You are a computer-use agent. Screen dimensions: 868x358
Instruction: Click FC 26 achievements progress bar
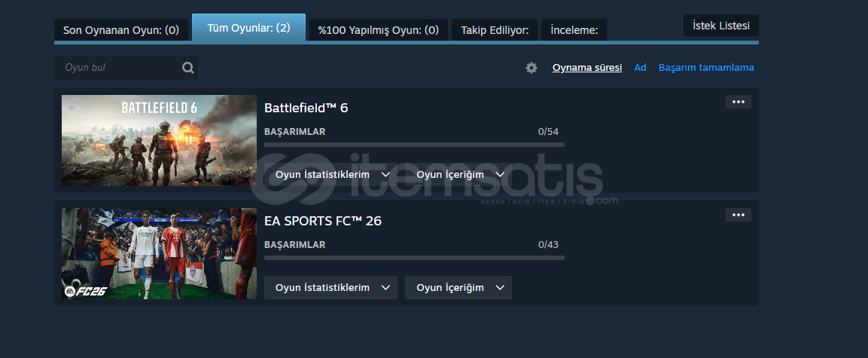point(414,258)
